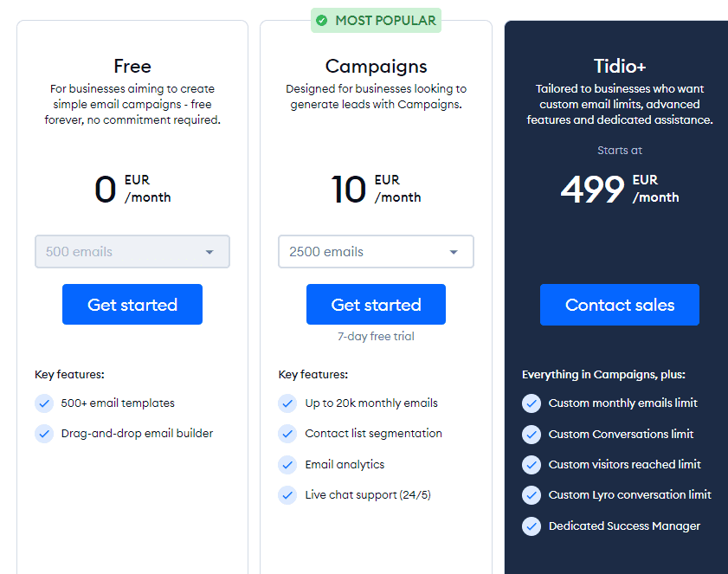Viewport: 728px width, 574px height.
Task: Click checkmark beside Live chat support (24/5)
Action: (287, 495)
